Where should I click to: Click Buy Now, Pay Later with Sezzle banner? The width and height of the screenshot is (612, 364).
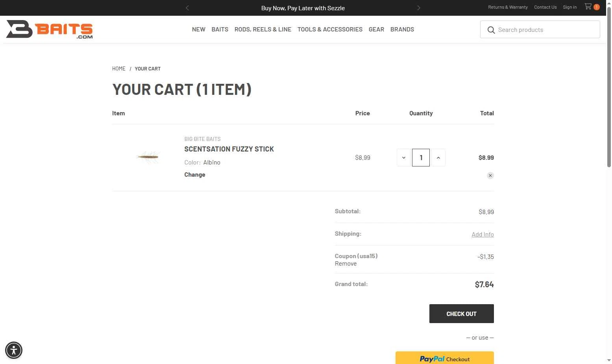[x=303, y=8]
